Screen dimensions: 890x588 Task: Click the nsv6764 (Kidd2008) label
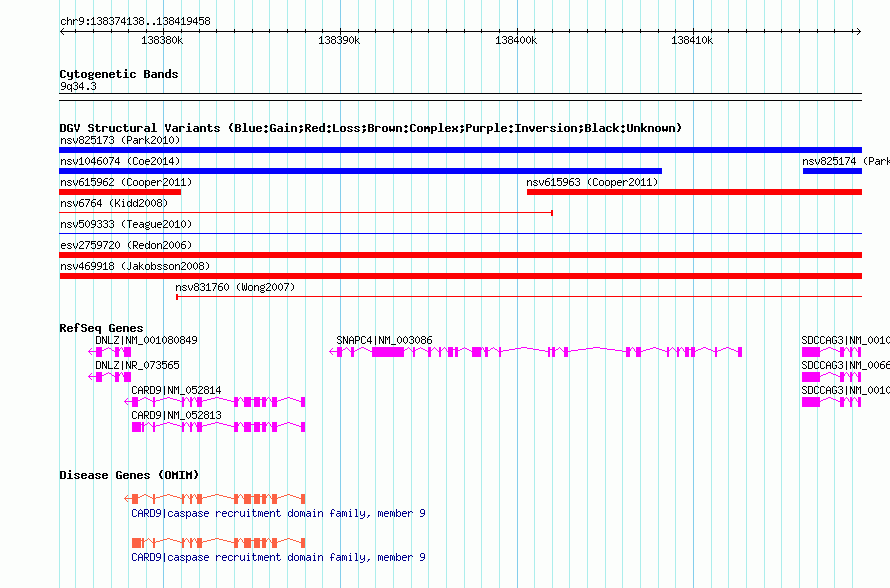click(x=114, y=203)
